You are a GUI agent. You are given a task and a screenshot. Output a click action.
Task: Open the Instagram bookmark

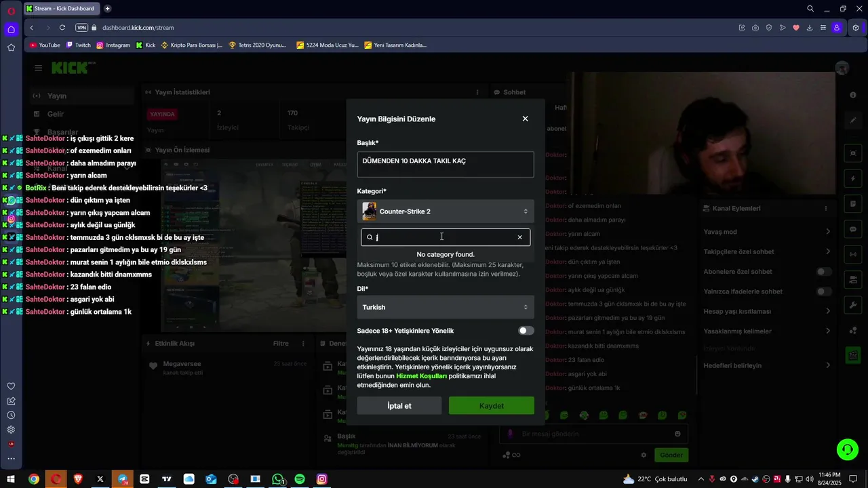tap(113, 45)
